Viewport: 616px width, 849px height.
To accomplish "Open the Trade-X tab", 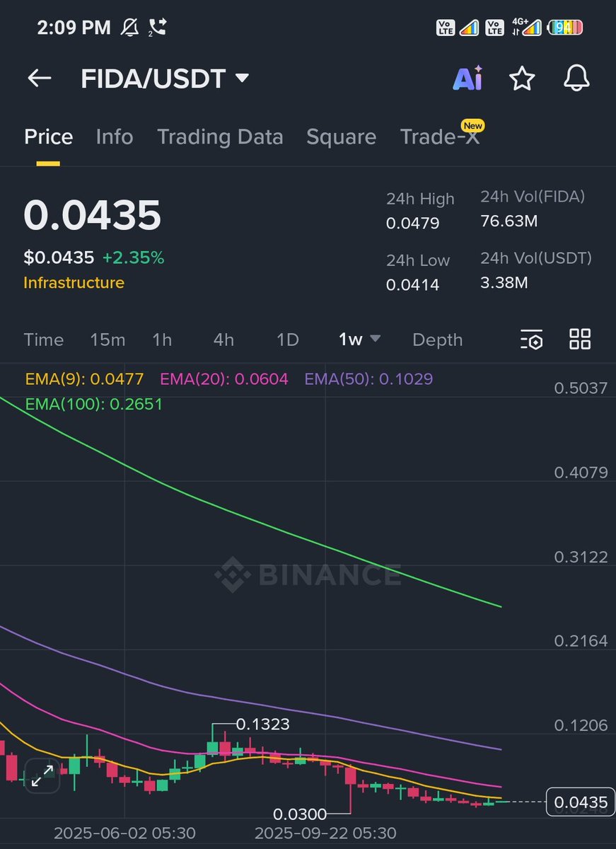I will [440, 137].
